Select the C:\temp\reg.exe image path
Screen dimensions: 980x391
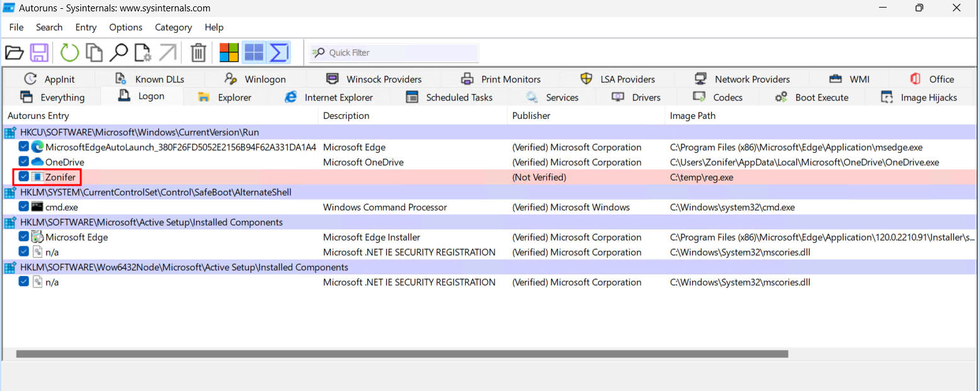point(701,177)
